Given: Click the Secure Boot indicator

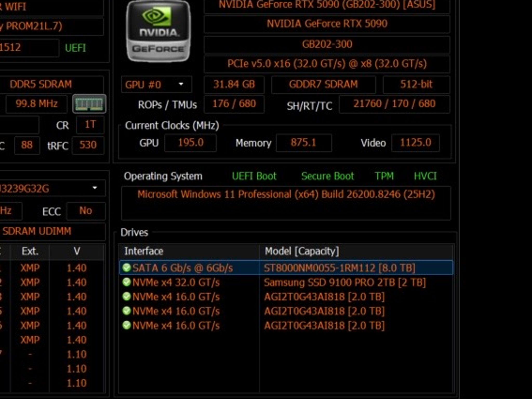Looking at the screenshot, I should [328, 176].
